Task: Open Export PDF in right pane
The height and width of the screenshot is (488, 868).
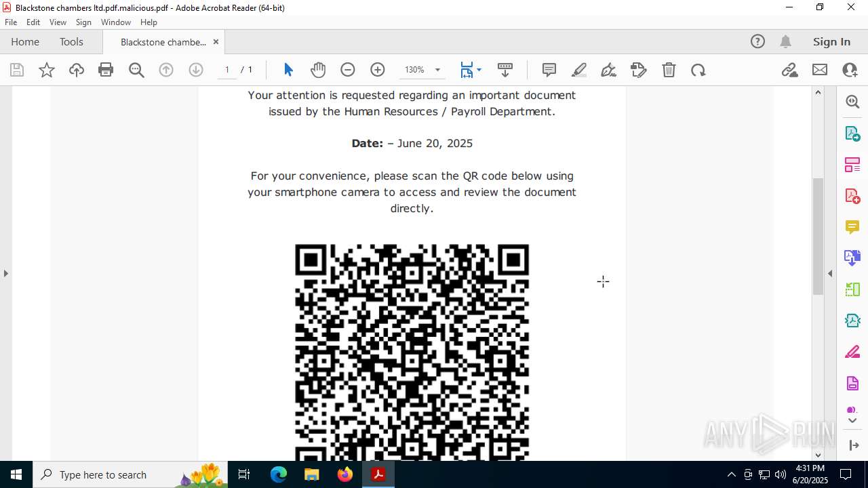Action: click(x=852, y=133)
